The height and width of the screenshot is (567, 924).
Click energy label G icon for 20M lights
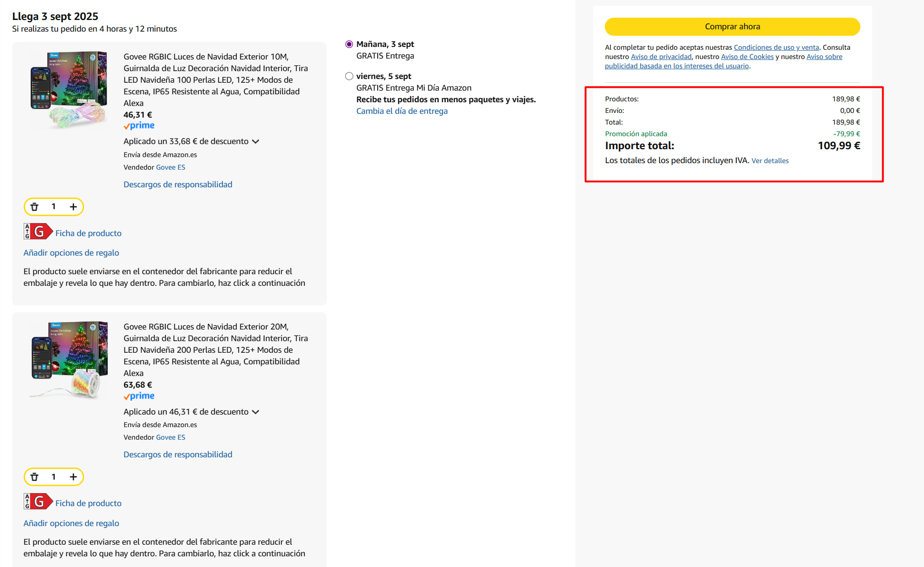pyautogui.click(x=38, y=501)
